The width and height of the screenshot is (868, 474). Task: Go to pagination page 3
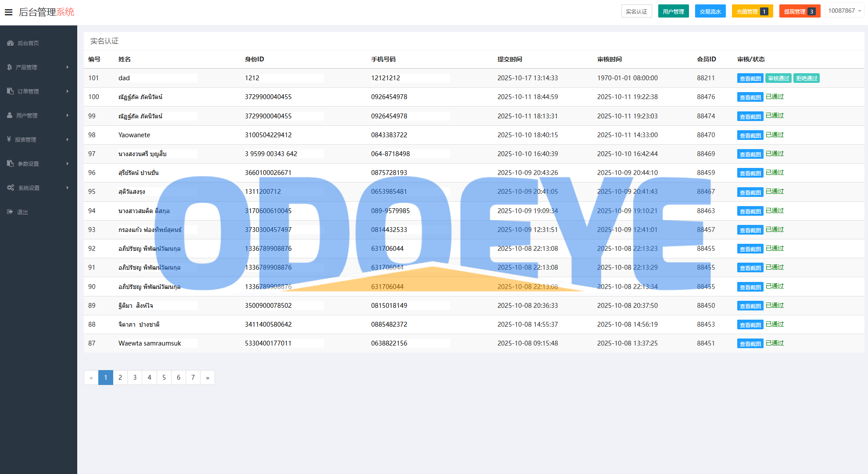(135, 378)
